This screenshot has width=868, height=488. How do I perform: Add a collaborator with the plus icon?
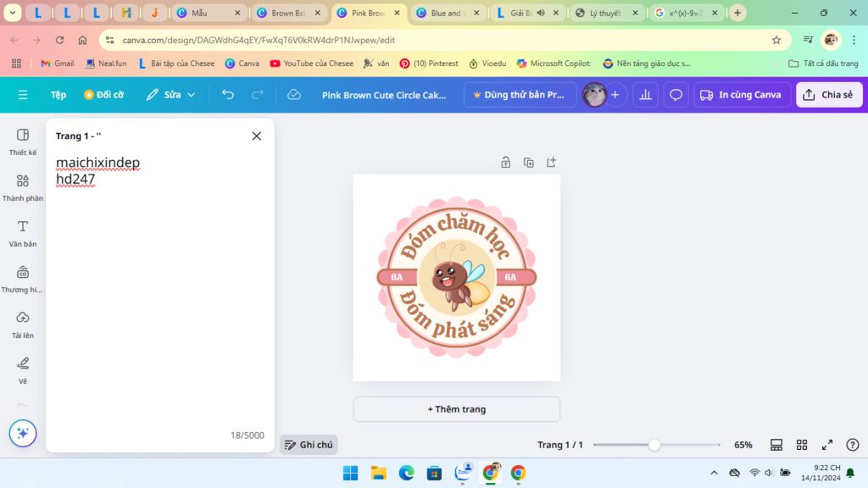point(615,95)
